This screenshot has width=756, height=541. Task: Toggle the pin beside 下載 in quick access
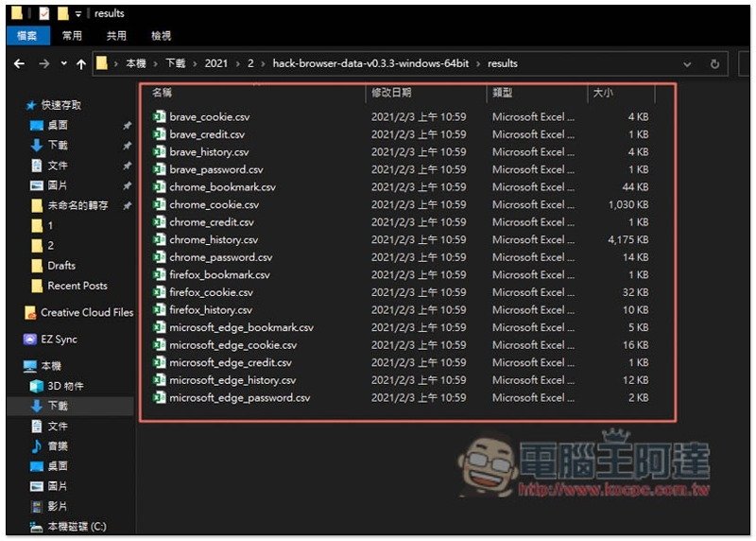128,146
